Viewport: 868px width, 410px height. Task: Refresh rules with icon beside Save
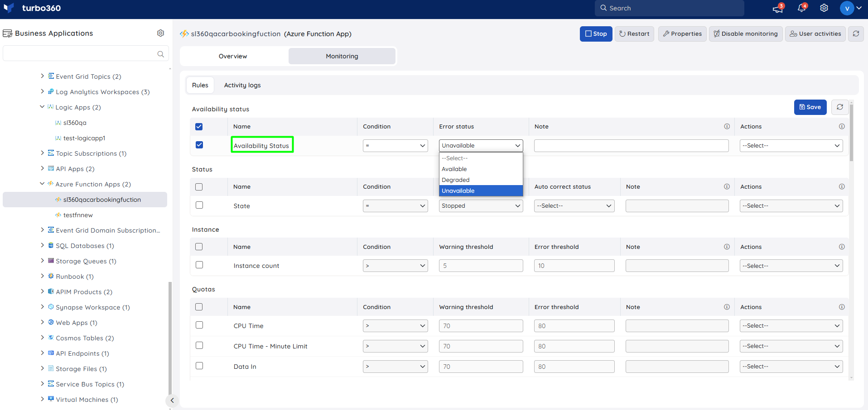coord(840,107)
